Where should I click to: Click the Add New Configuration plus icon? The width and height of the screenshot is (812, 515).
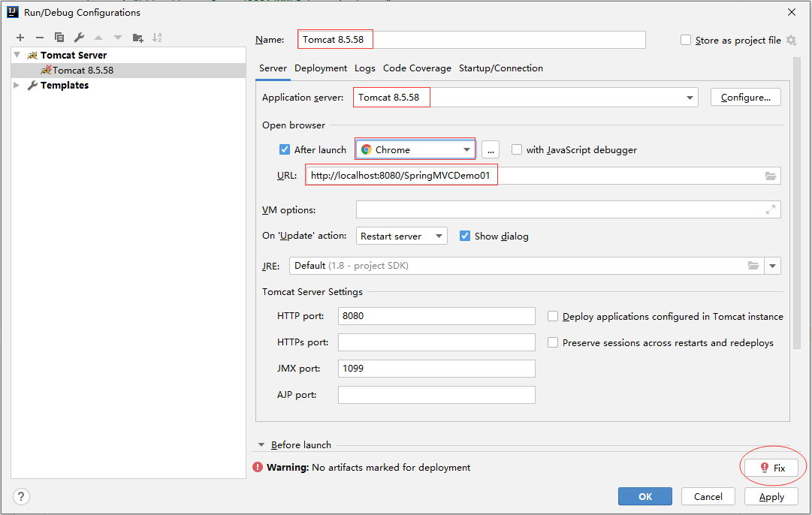coord(20,38)
